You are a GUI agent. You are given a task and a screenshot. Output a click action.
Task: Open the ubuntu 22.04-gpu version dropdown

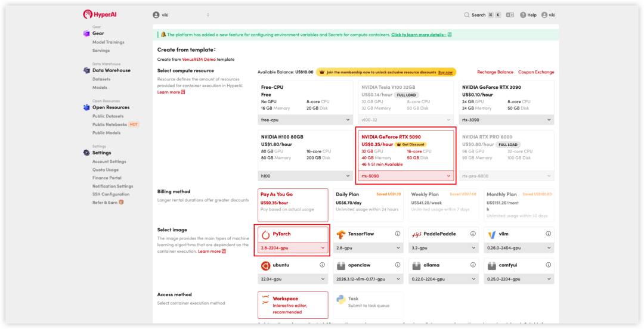coord(293,279)
